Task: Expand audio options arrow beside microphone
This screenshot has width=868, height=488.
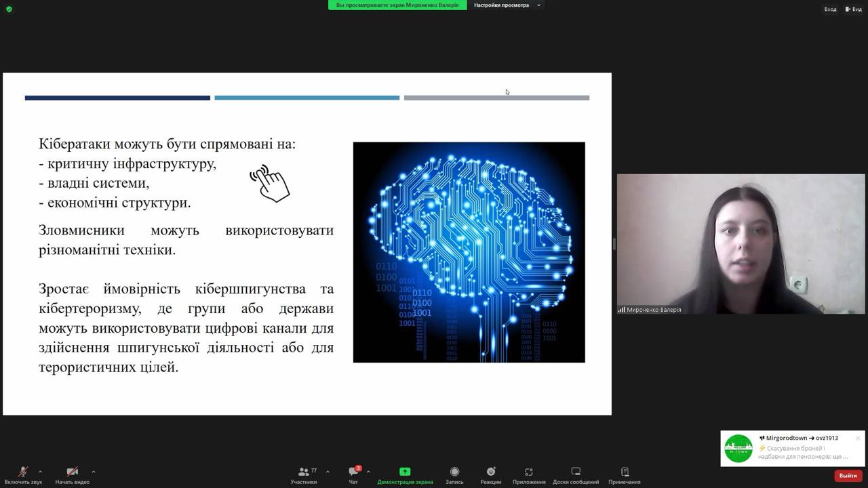Action: (x=40, y=472)
